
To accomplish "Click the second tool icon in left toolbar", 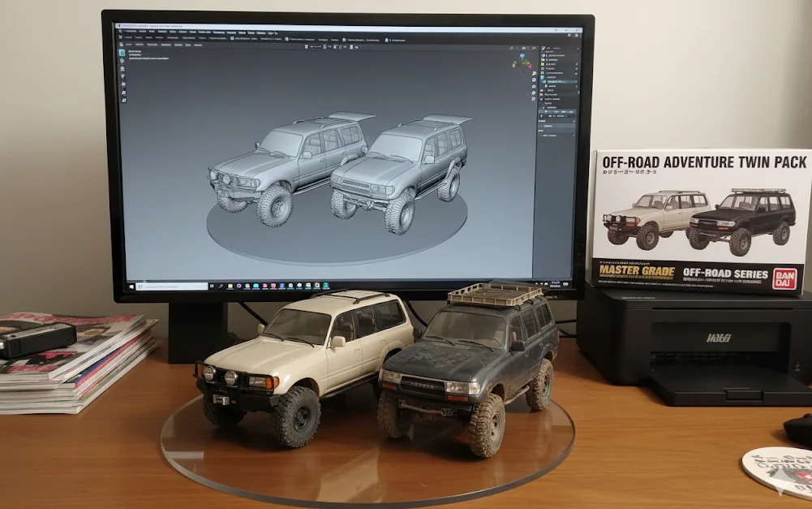I will tap(122, 62).
